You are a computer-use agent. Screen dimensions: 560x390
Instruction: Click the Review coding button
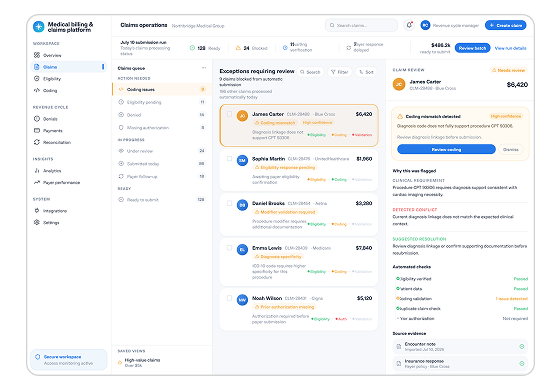pyautogui.click(x=446, y=149)
